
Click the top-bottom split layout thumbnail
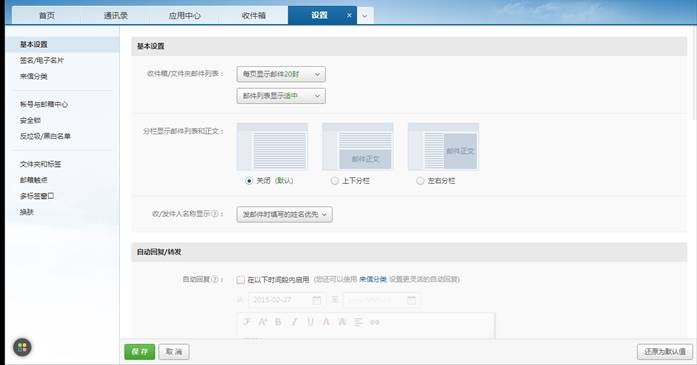(358, 147)
